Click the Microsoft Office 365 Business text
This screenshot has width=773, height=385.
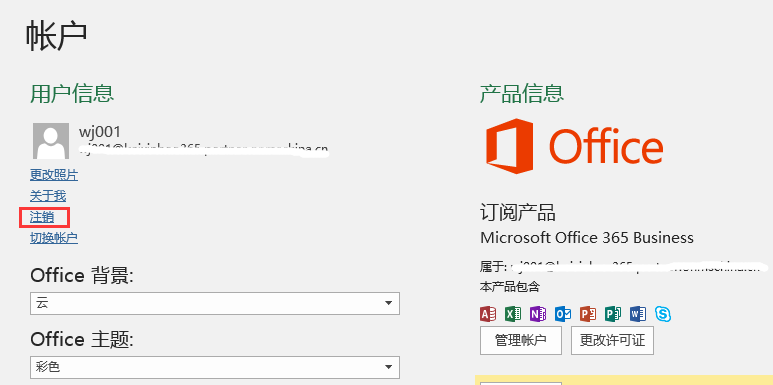[x=587, y=238]
